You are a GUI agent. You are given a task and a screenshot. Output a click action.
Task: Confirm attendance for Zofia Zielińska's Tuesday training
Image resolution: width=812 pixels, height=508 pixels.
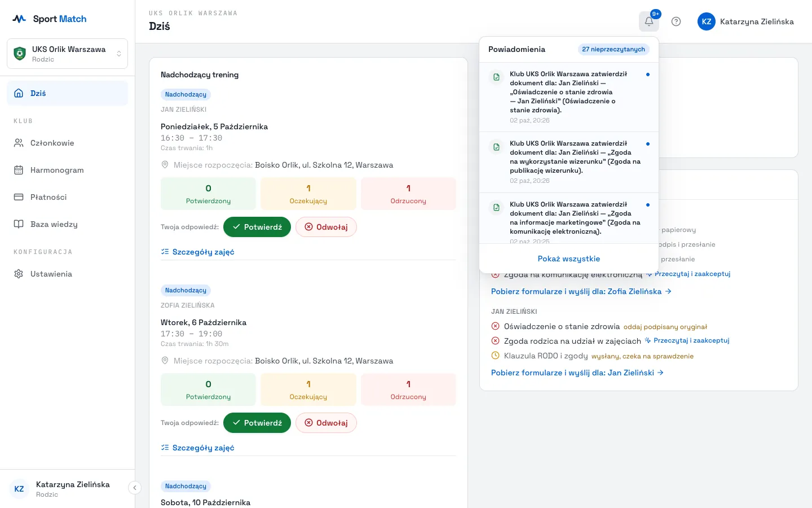(x=257, y=423)
